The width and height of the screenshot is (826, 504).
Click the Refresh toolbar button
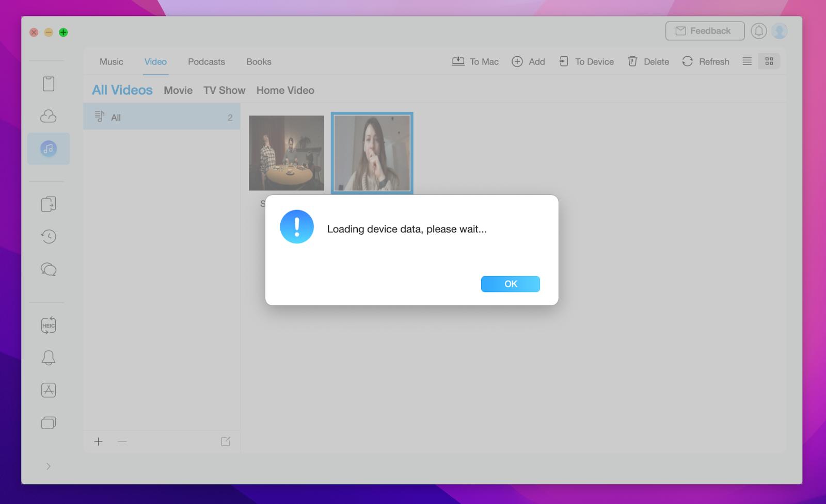706,62
